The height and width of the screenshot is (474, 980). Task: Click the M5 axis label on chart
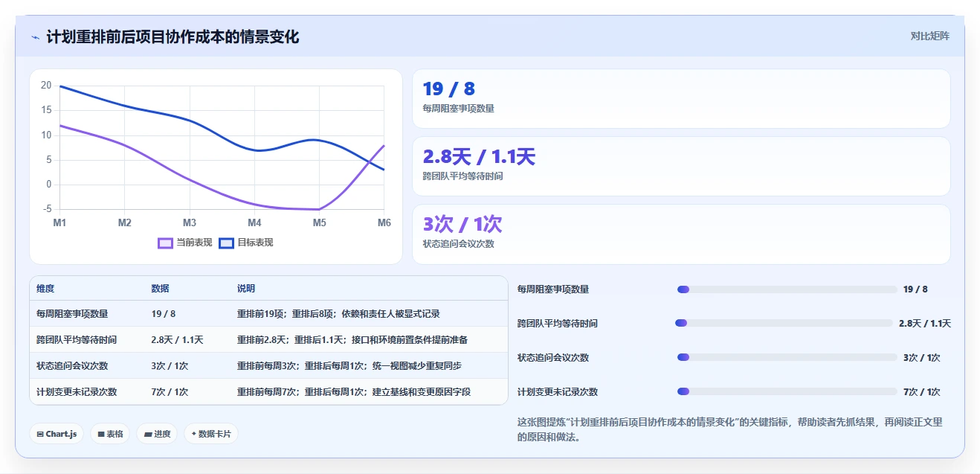(x=319, y=222)
